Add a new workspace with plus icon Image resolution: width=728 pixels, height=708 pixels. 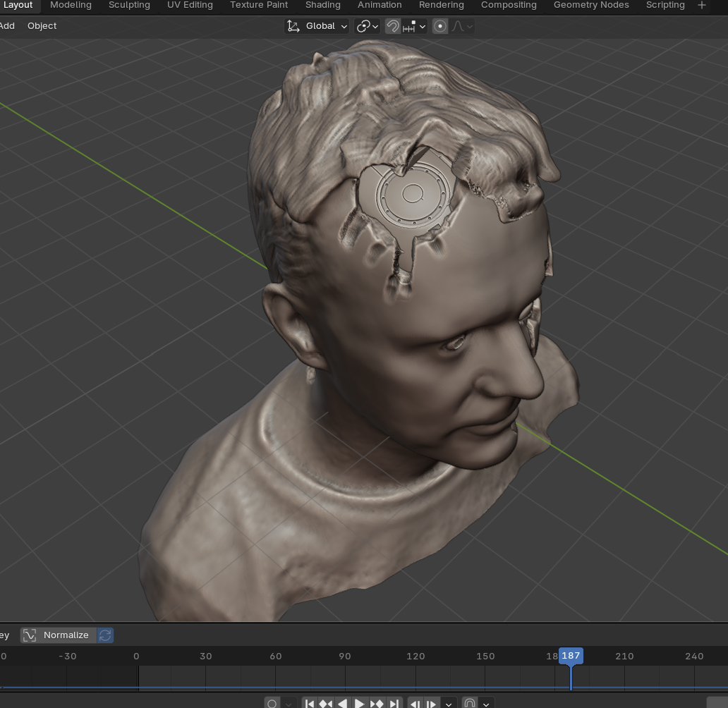(x=701, y=5)
